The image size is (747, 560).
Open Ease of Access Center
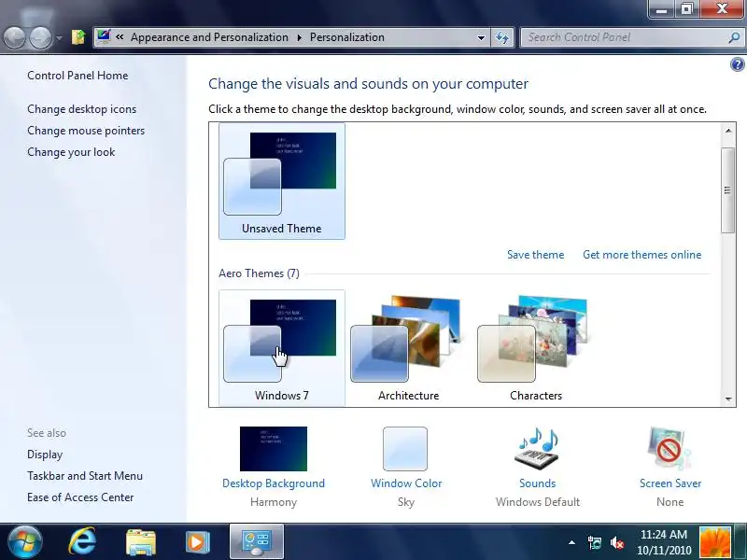point(80,497)
